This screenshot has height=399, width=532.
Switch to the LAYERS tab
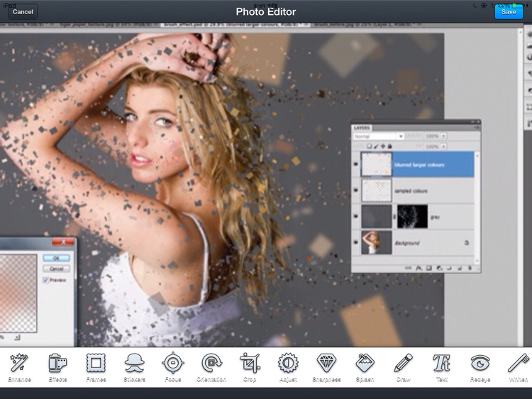tap(362, 128)
